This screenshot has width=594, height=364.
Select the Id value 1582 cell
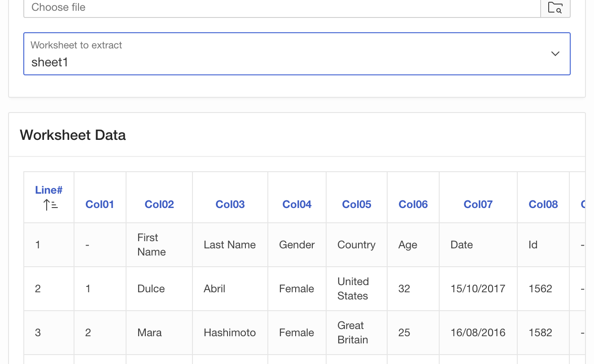click(540, 333)
